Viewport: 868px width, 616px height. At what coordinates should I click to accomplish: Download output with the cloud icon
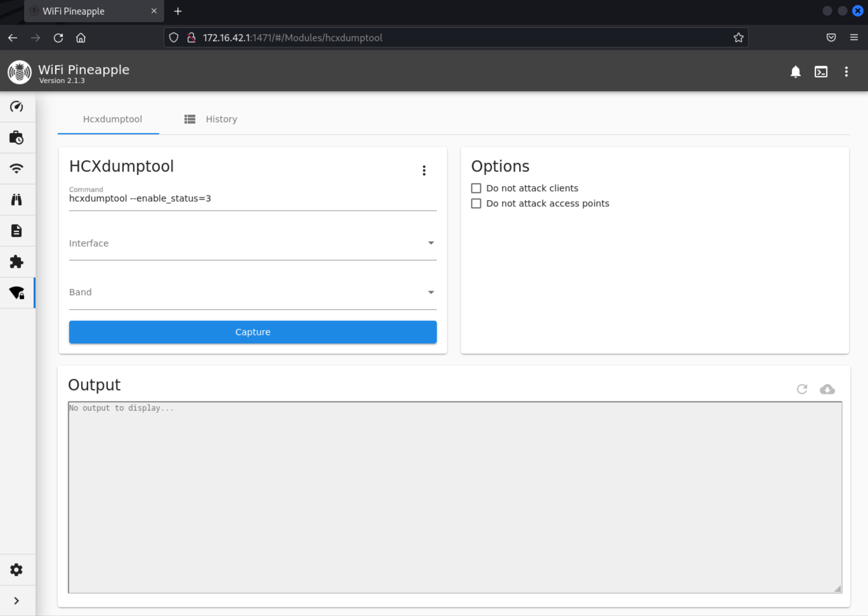[x=827, y=389]
